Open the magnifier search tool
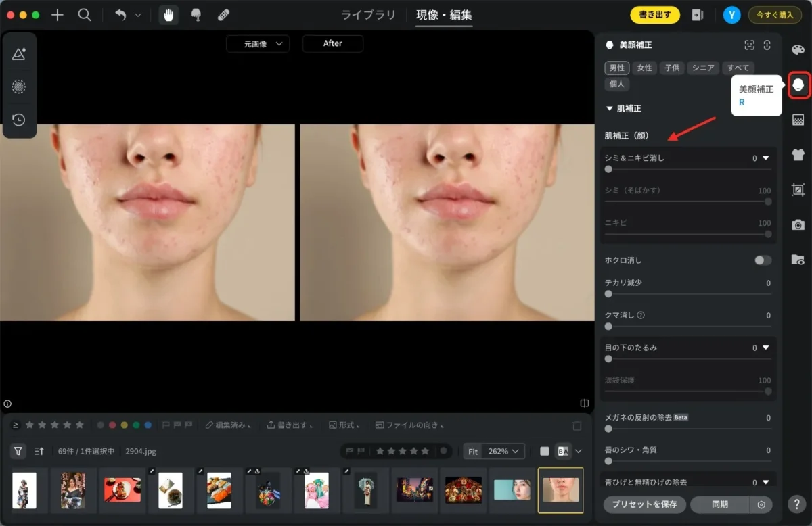812x526 pixels. pyautogui.click(x=85, y=15)
